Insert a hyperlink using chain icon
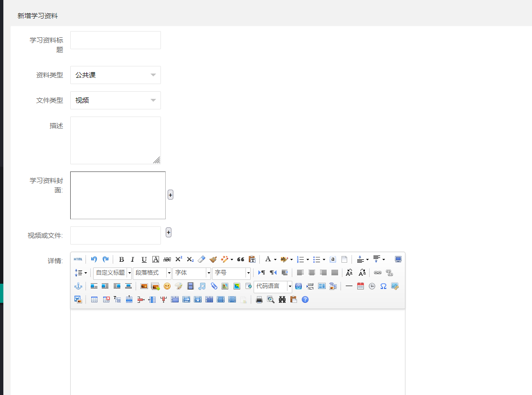The image size is (532, 395). [x=378, y=273]
